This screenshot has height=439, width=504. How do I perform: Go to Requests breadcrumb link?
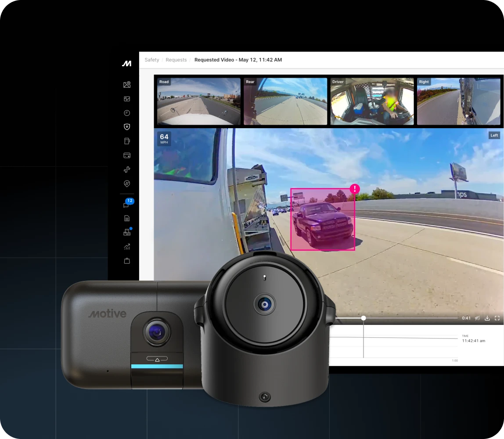click(x=176, y=60)
